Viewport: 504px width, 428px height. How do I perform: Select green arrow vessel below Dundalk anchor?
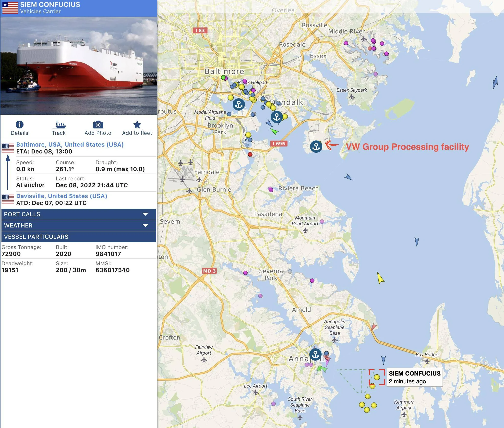(x=274, y=132)
